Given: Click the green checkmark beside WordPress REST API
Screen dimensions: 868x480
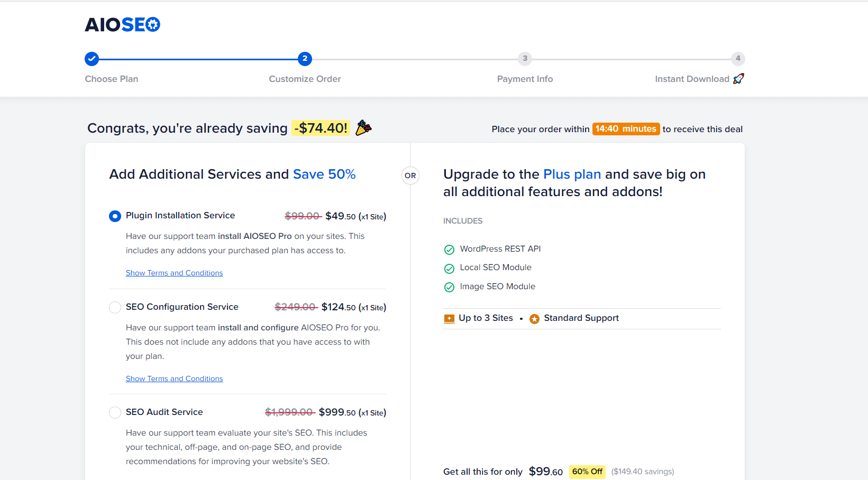Looking at the screenshot, I should point(449,249).
